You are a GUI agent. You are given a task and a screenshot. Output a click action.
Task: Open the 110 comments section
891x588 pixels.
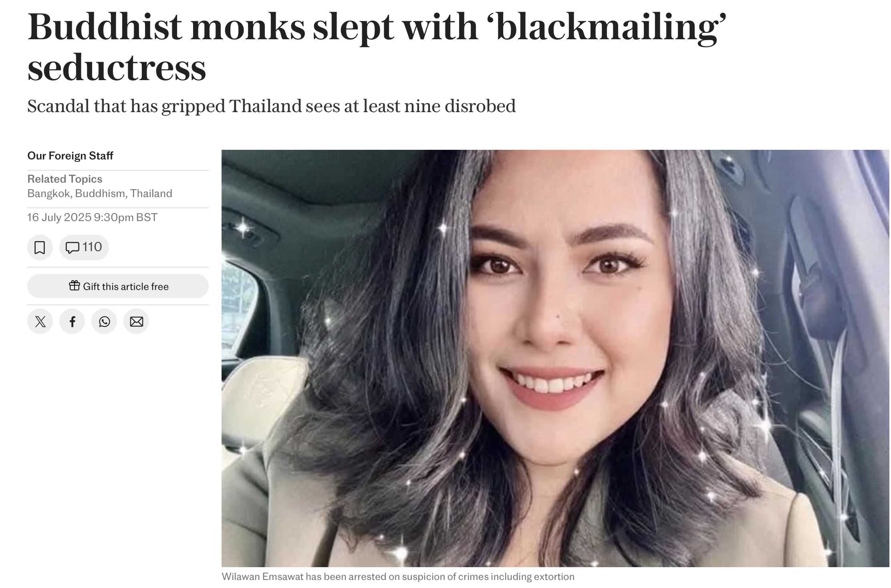(x=84, y=248)
